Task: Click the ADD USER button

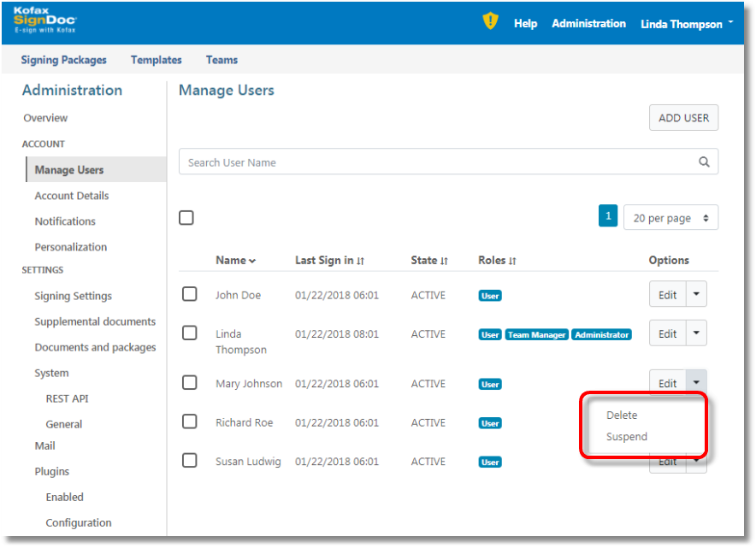Action: 683,118
